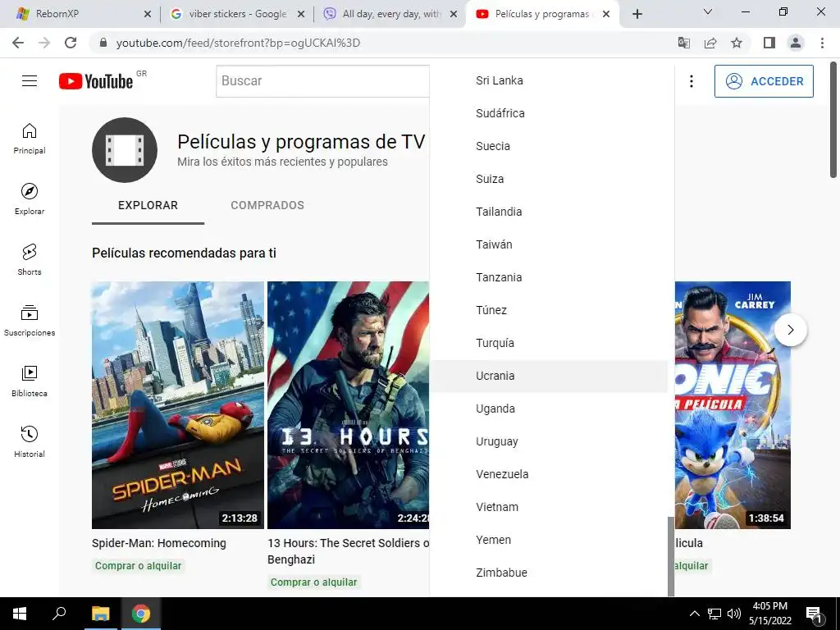Image resolution: width=840 pixels, height=630 pixels.
Task: Click the next carousel arrow button
Action: pyautogui.click(x=791, y=330)
